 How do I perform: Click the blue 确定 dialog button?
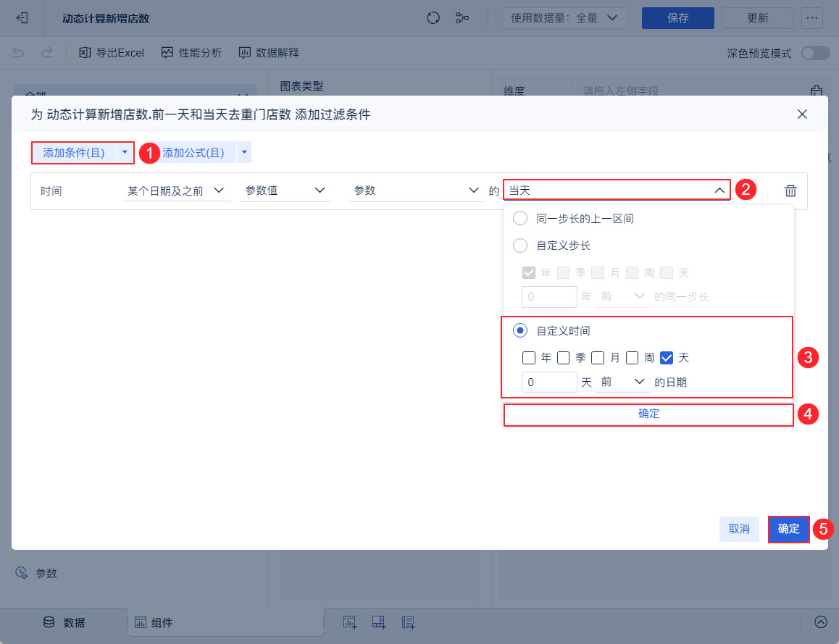(788, 529)
